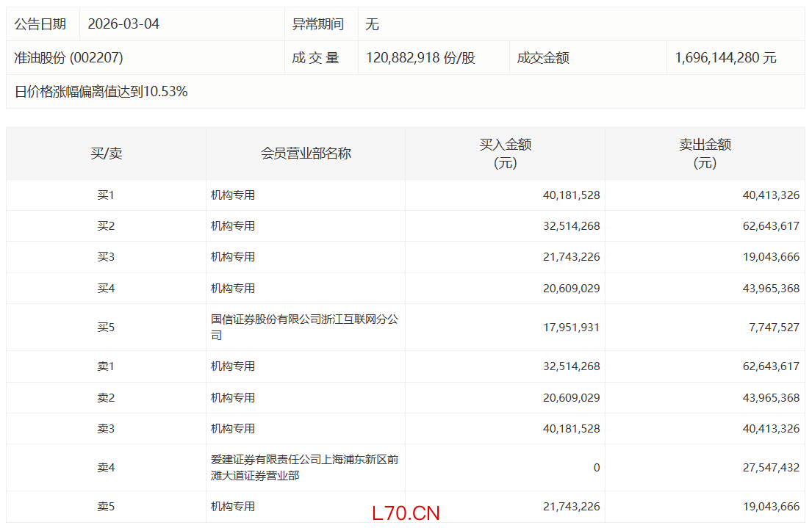Sort by 会员营业部名称 column header

[x=306, y=153]
